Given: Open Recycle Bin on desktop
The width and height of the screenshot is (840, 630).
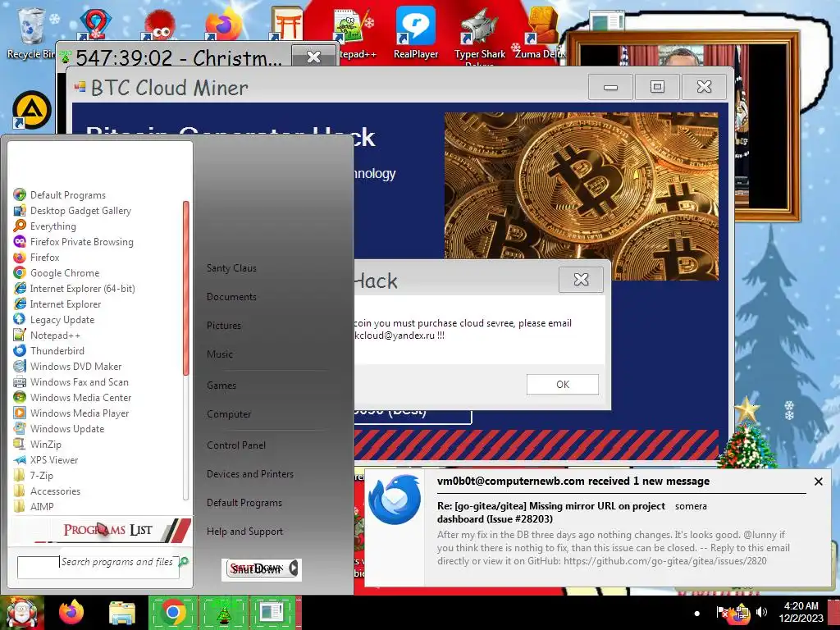Looking at the screenshot, I should [30, 33].
